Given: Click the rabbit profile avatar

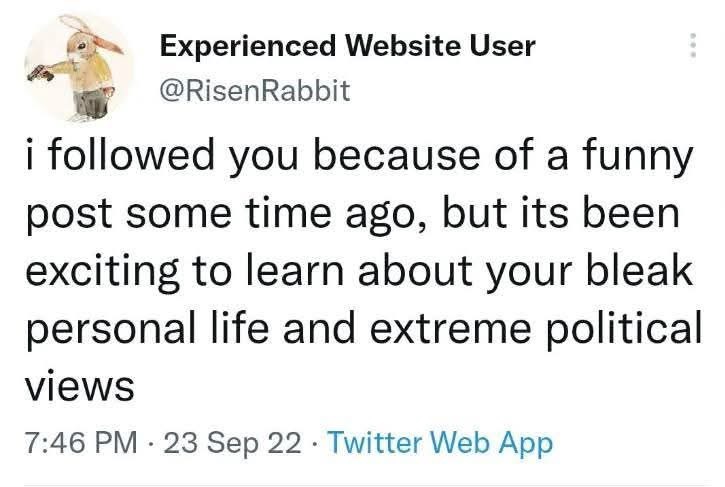Looking at the screenshot, I should pyautogui.click(x=78, y=68).
